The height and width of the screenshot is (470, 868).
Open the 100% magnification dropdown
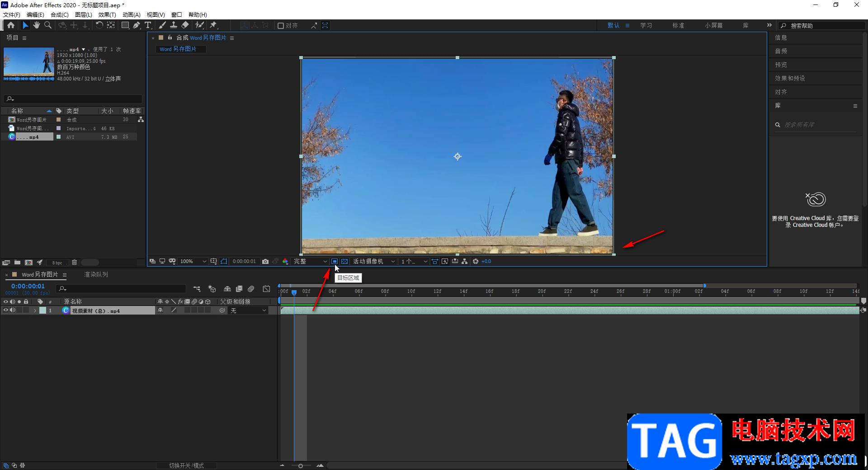(193, 261)
